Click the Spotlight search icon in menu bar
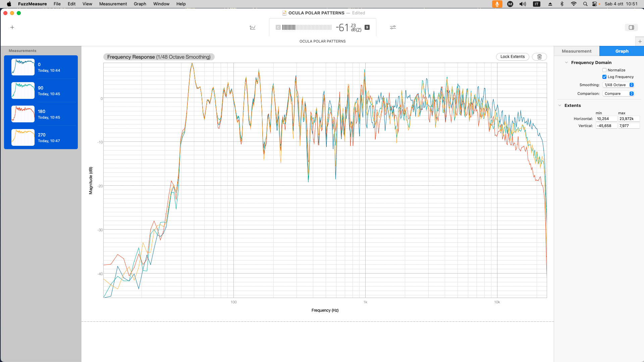 tap(585, 4)
